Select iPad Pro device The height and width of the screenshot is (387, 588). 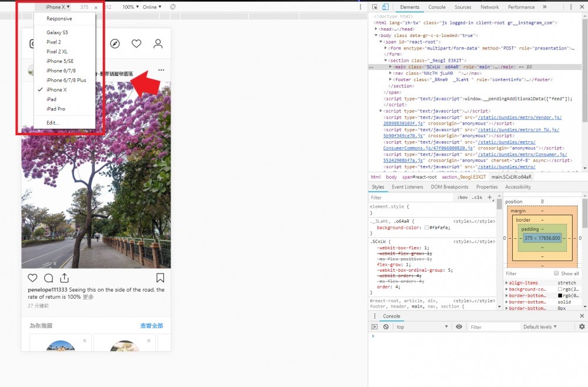[x=56, y=109]
